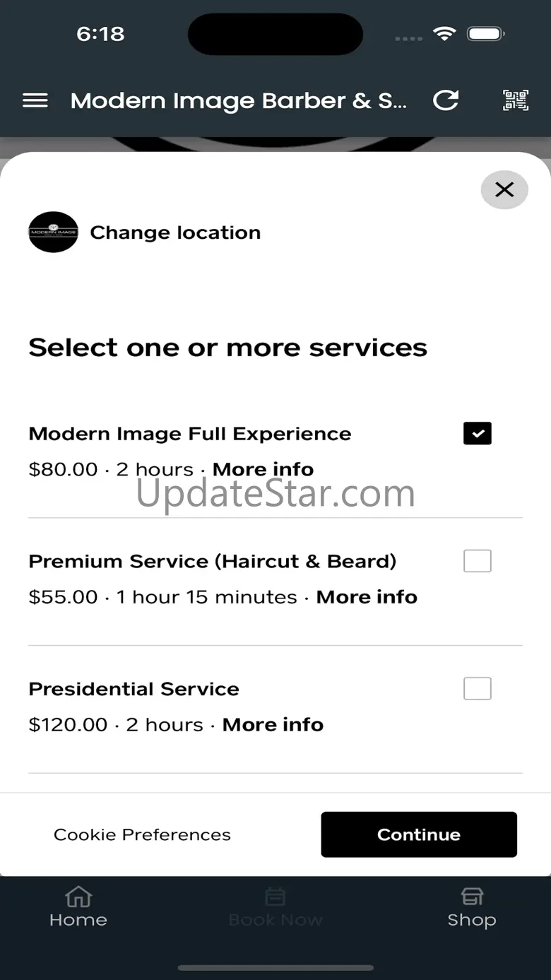
Task: Uncheck Modern Image Full Experience checkbox
Action: [x=477, y=433]
